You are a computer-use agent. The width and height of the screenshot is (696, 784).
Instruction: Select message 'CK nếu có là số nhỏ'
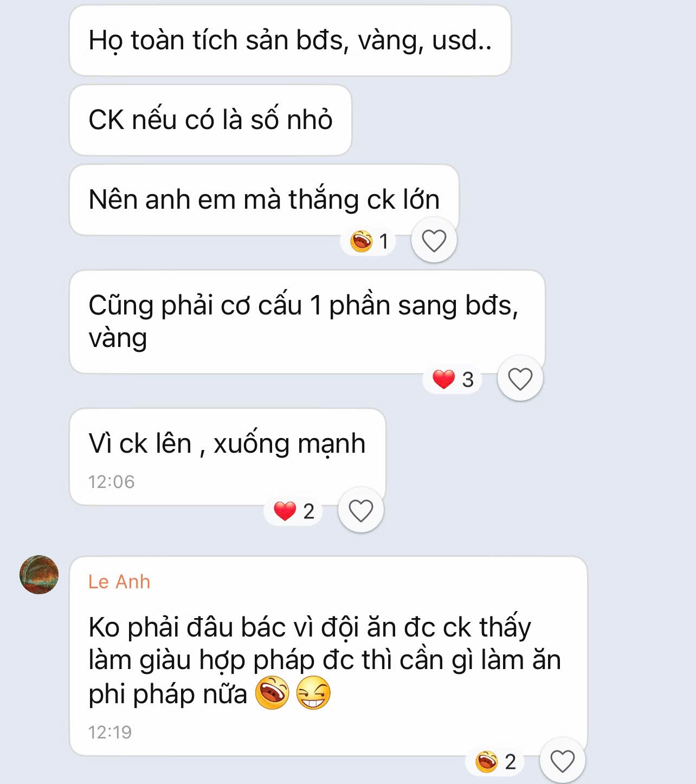click(211, 120)
